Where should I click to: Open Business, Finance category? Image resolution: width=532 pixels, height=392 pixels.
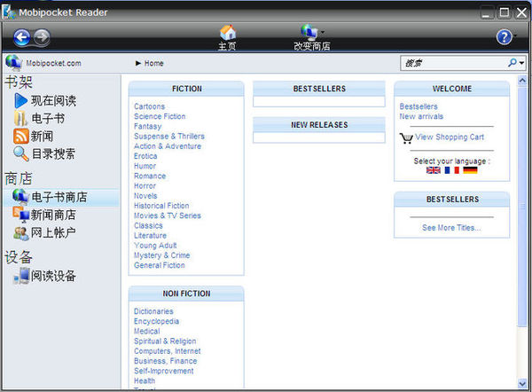165,361
